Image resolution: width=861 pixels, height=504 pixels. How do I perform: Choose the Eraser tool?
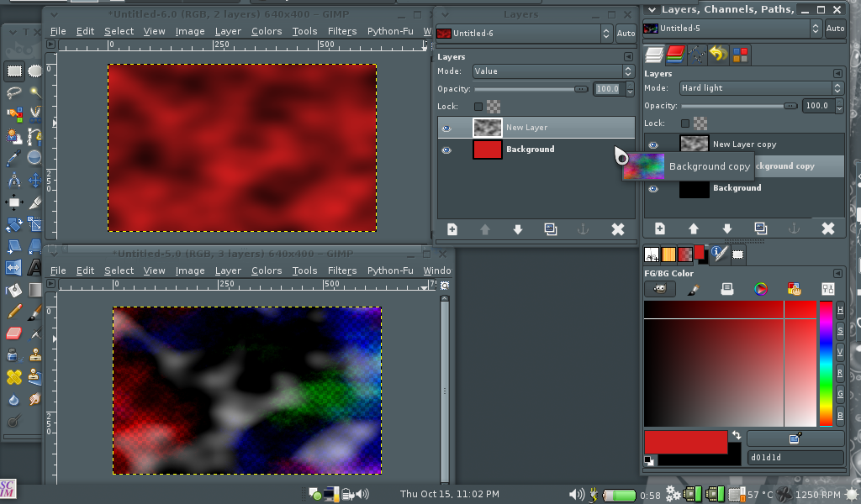(13, 333)
